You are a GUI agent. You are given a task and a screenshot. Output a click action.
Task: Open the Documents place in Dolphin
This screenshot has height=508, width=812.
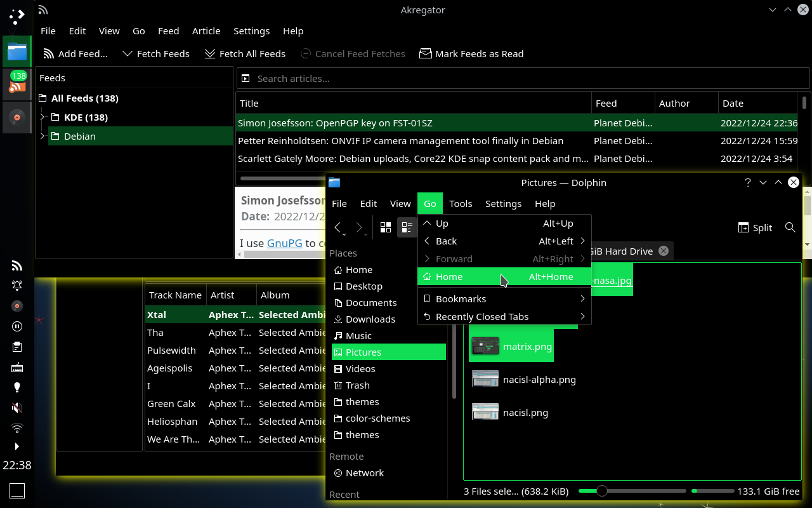coord(389,303)
